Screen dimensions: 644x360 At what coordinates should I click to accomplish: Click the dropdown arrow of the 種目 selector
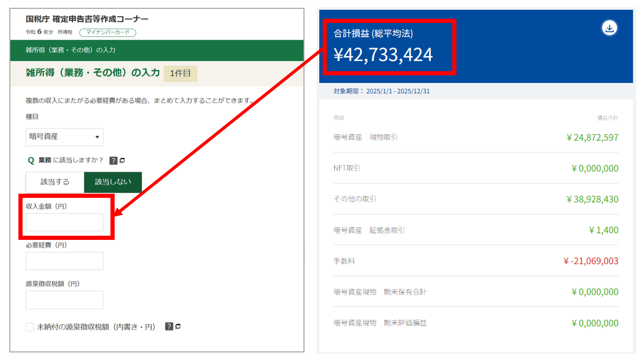(97, 137)
